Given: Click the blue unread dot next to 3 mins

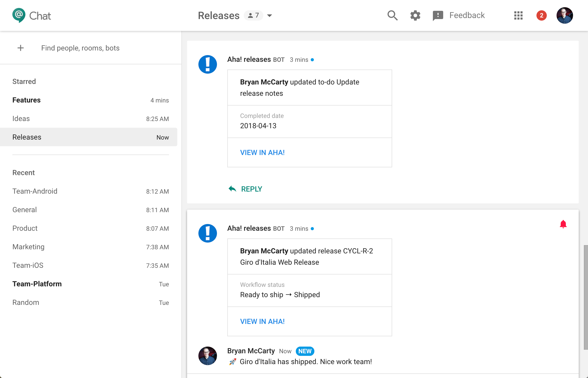Looking at the screenshot, I should [x=313, y=59].
